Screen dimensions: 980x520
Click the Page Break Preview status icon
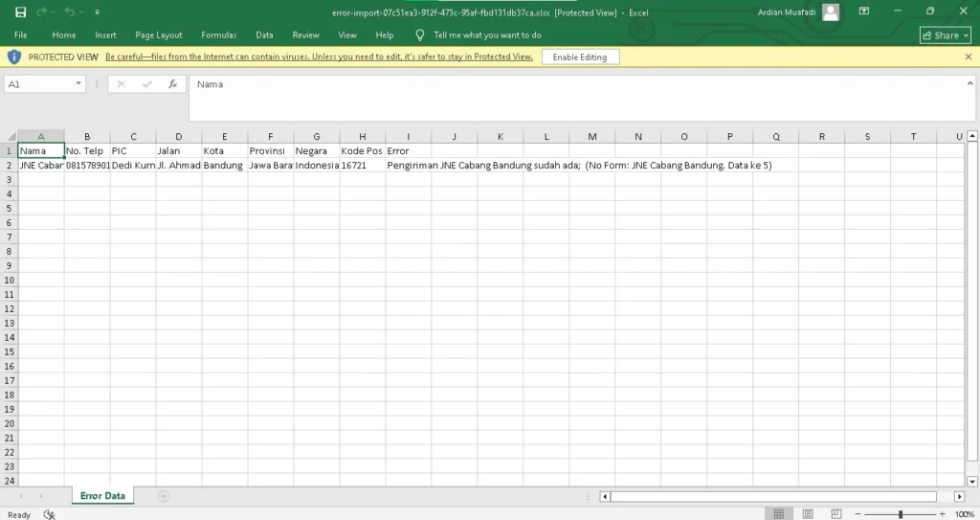836,513
